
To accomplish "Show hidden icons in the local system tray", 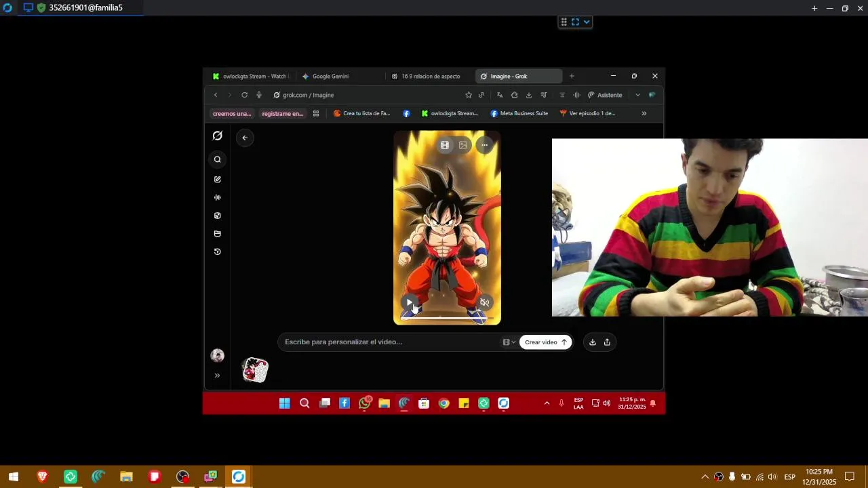I will (x=705, y=477).
